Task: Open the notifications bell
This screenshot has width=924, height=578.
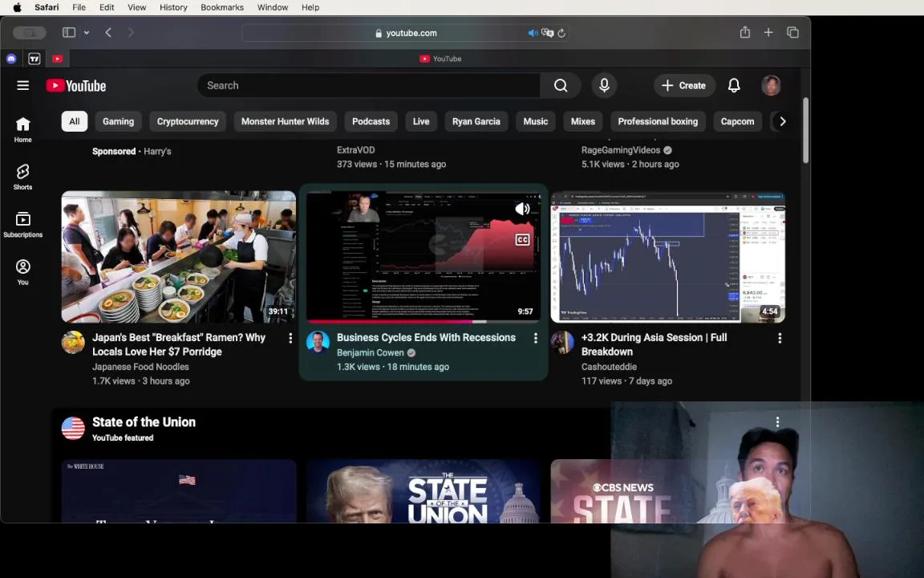Action: [x=734, y=86]
